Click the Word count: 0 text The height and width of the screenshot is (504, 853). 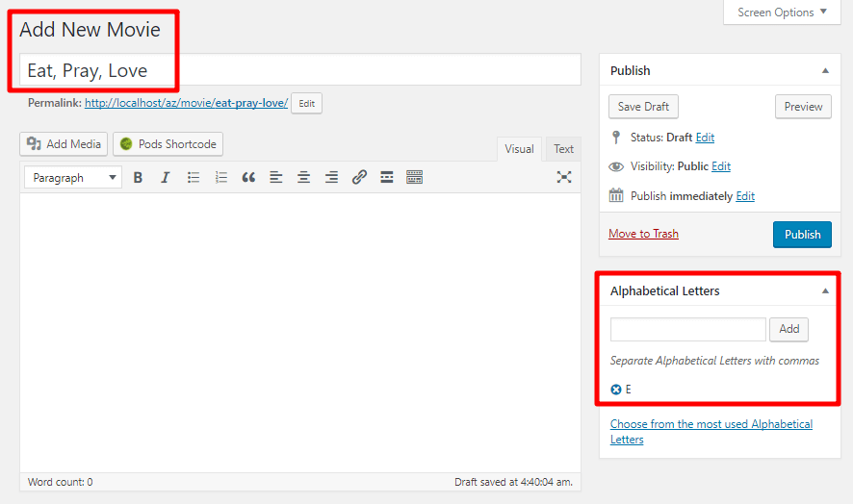[x=61, y=482]
